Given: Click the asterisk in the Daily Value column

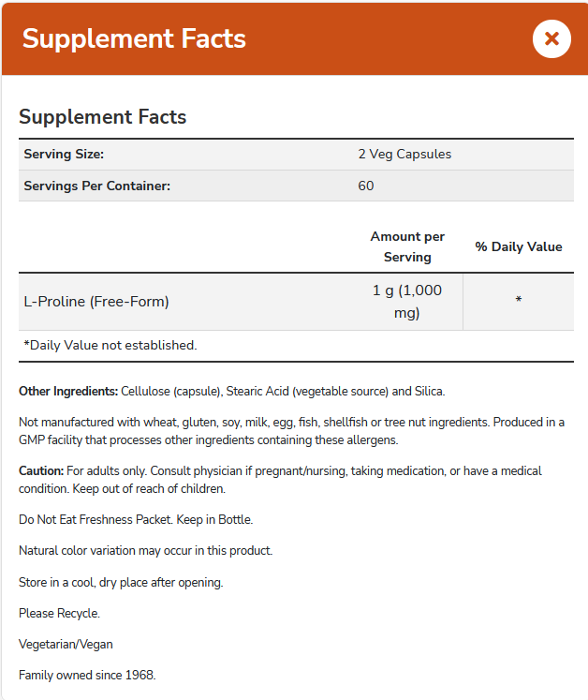Looking at the screenshot, I should (519, 301).
